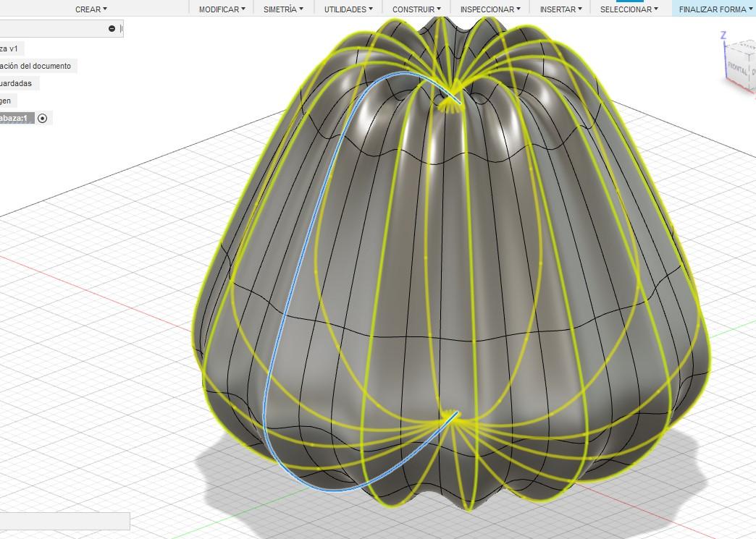The image size is (756, 539).
Task: Open the UTILIDADES dropdown menu
Action: point(348,9)
